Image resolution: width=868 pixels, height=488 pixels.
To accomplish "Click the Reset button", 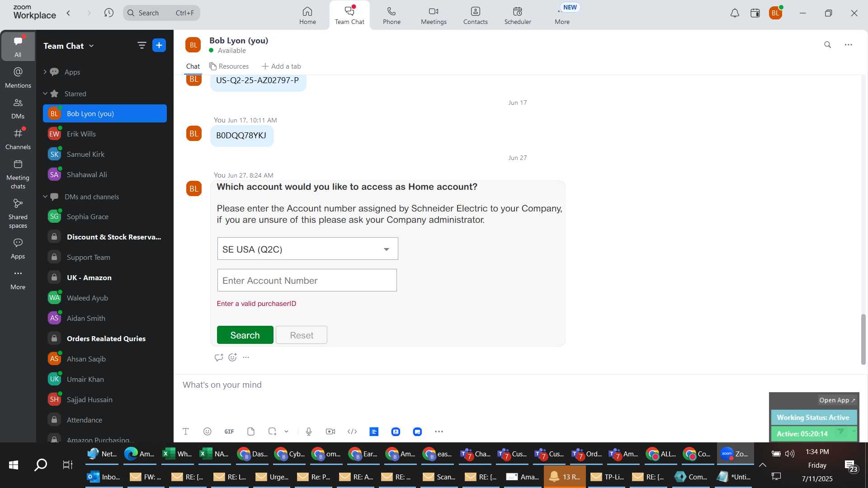I will [x=302, y=335].
